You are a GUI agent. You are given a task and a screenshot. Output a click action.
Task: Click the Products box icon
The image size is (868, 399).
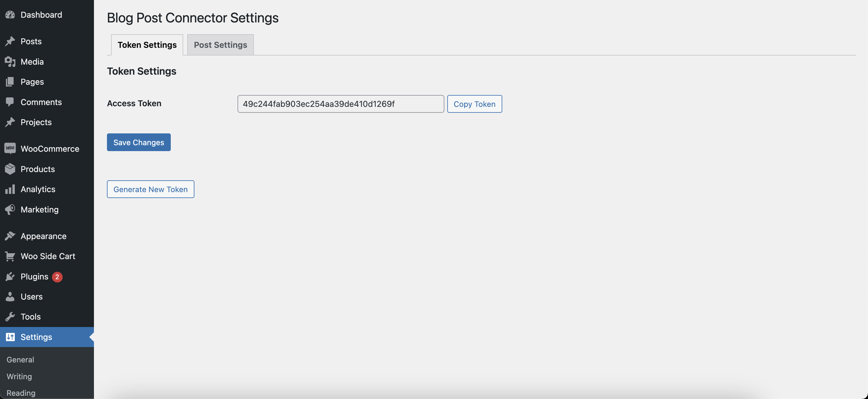[x=10, y=169]
